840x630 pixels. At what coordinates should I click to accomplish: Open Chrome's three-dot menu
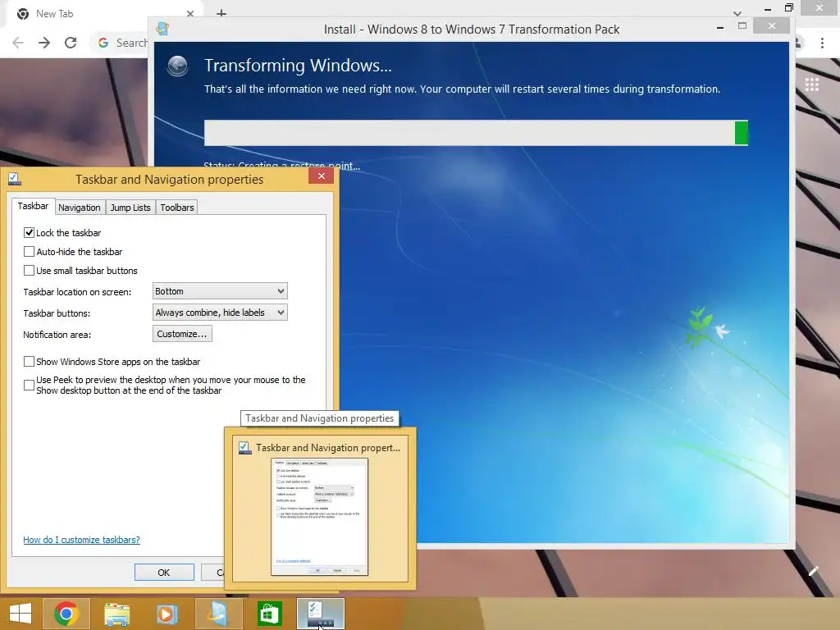point(822,43)
